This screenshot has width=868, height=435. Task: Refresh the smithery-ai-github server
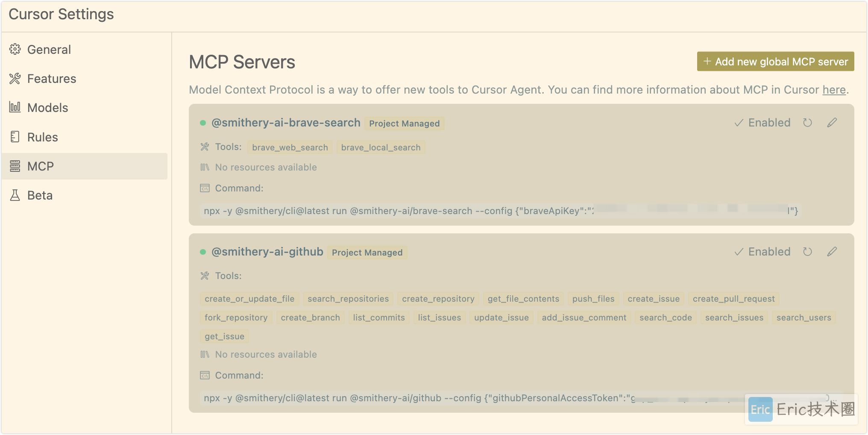point(807,252)
